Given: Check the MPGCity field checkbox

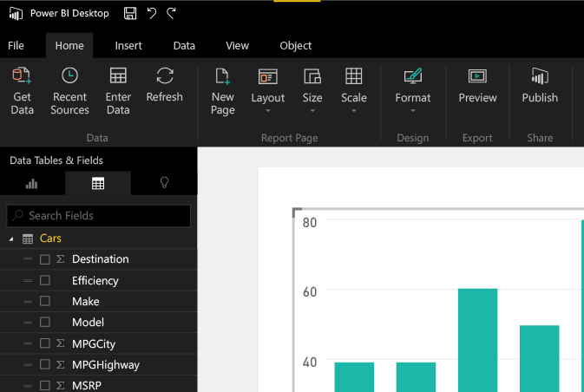Looking at the screenshot, I should pyautogui.click(x=45, y=343).
